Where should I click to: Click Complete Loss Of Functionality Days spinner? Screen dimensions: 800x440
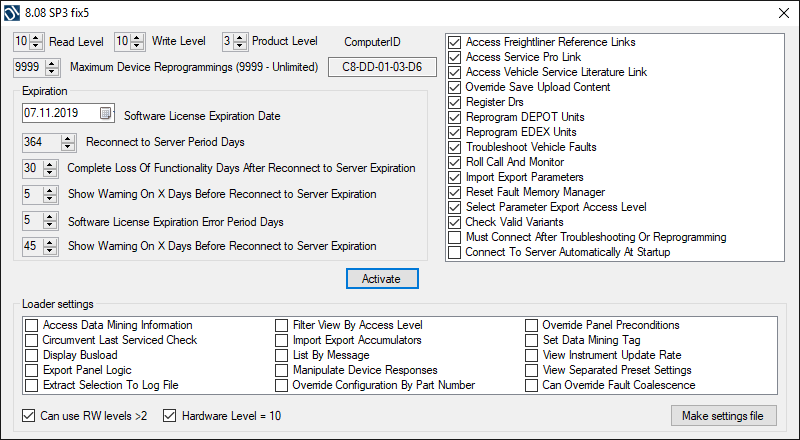click(x=49, y=168)
